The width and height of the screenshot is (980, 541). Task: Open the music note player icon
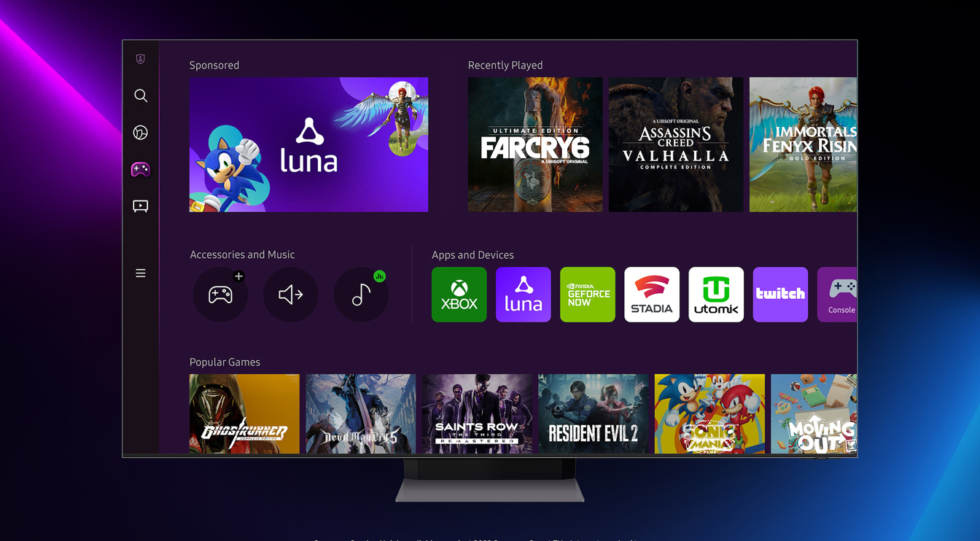tap(361, 295)
